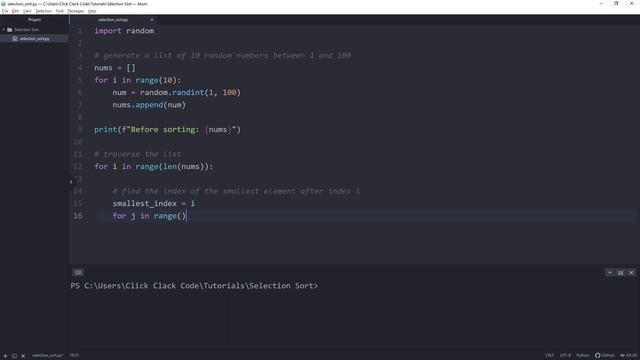This screenshot has height=360, width=640.
Task: Open the Packages menu
Action: coord(76,11)
